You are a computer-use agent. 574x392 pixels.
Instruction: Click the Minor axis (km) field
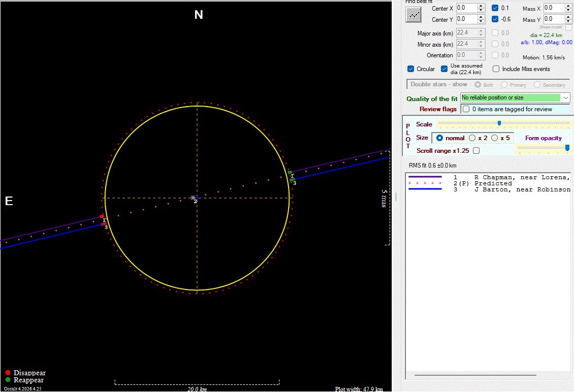[467, 44]
